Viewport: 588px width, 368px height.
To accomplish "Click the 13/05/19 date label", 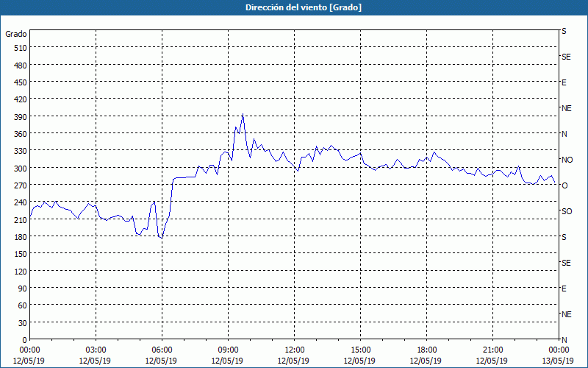I will coord(558,361).
